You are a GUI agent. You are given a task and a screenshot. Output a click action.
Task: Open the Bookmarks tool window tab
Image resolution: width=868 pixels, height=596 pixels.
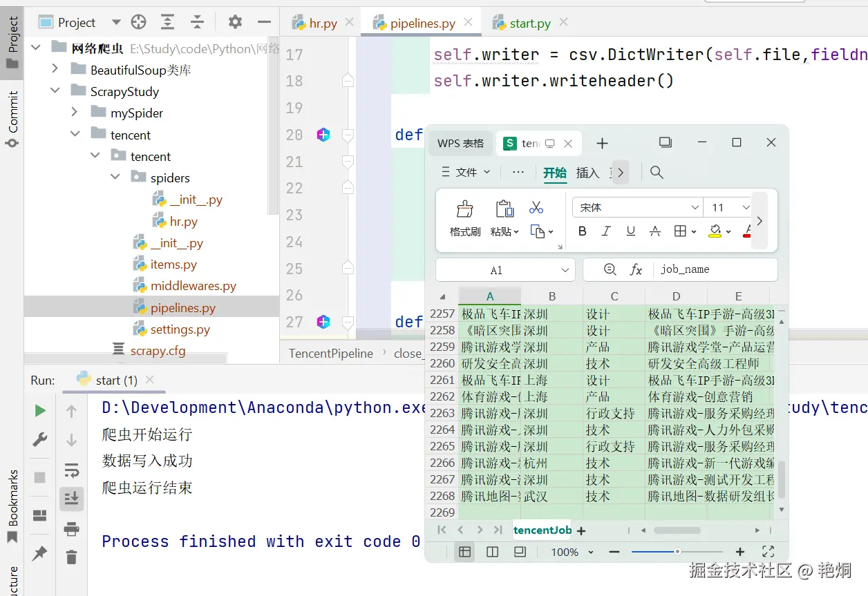[x=12, y=506]
